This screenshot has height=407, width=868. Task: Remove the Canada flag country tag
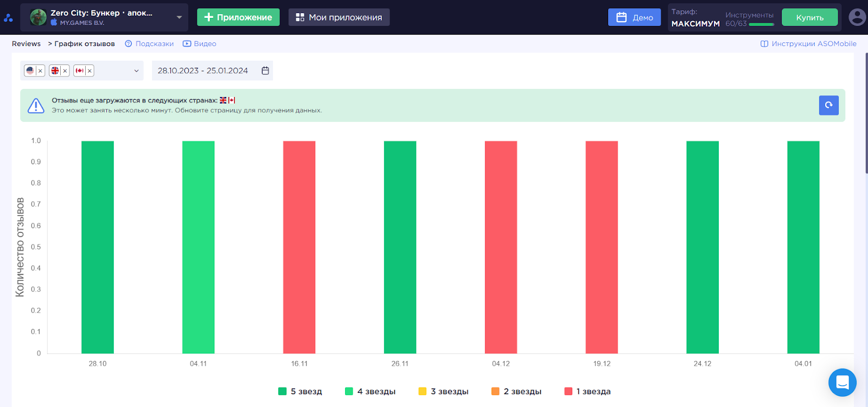click(90, 70)
